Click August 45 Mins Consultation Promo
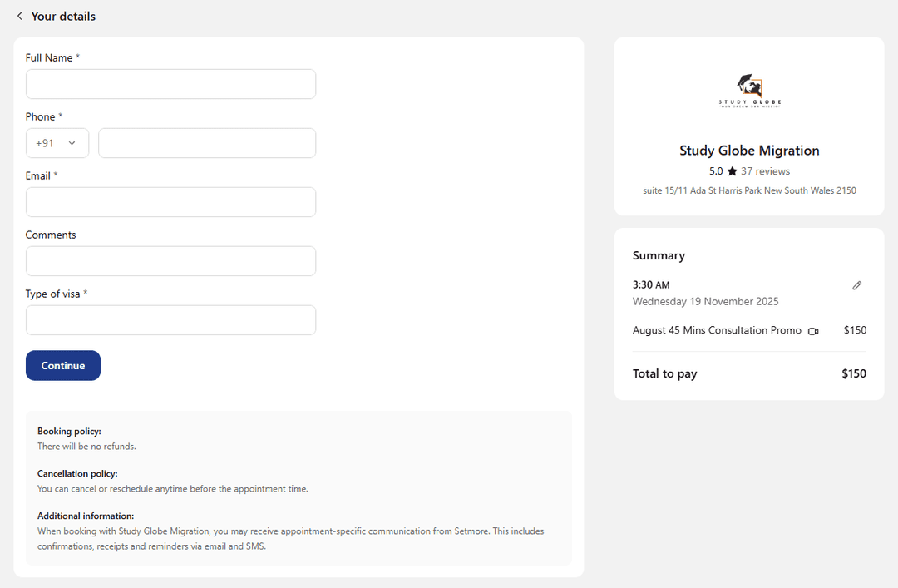The height and width of the screenshot is (588, 898). click(x=717, y=330)
